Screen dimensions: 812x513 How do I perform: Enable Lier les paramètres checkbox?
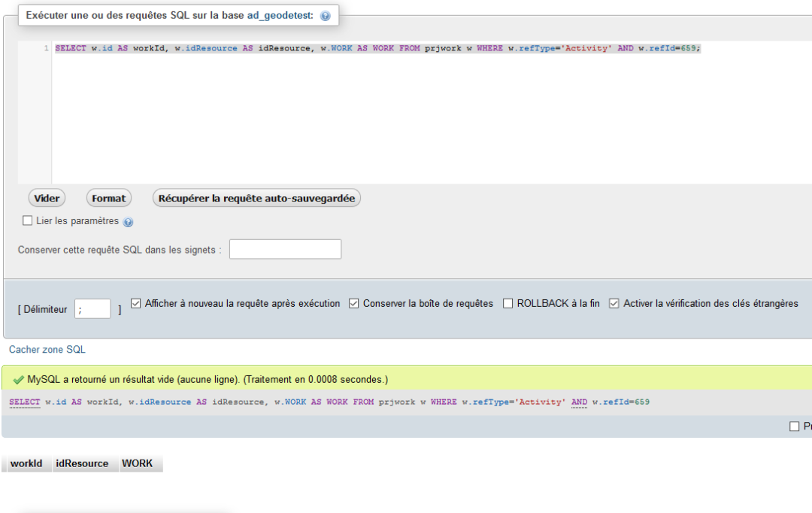(x=28, y=221)
